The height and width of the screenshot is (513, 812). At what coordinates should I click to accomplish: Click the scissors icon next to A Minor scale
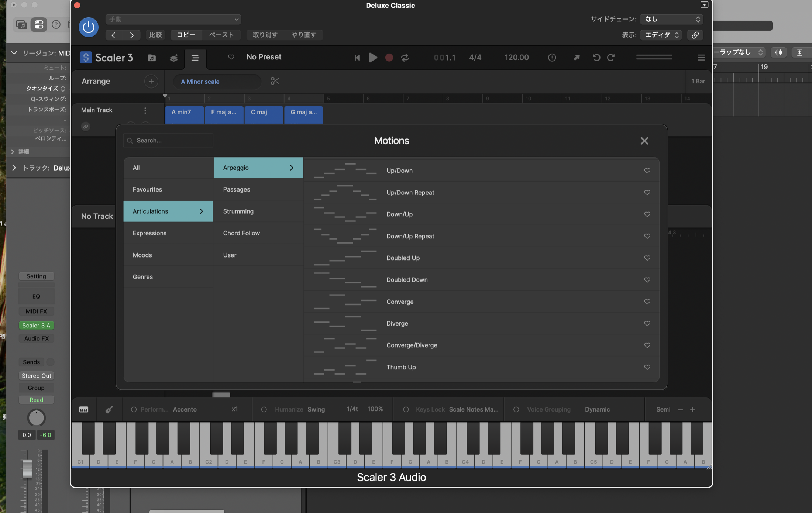point(275,81)
